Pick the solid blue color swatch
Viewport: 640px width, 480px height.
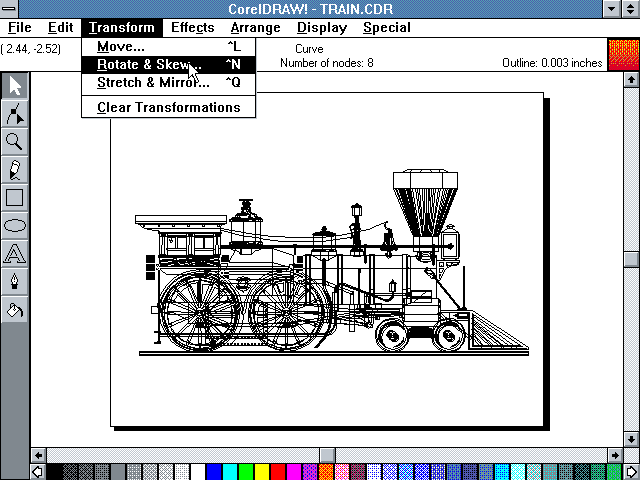214,472
